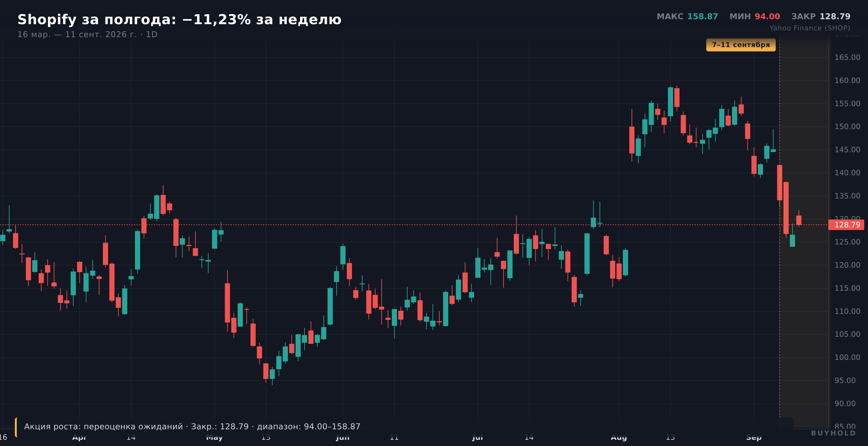Click the 135.00 price axis label
Screen dimensions: 868x446
[x=847, y=196]
